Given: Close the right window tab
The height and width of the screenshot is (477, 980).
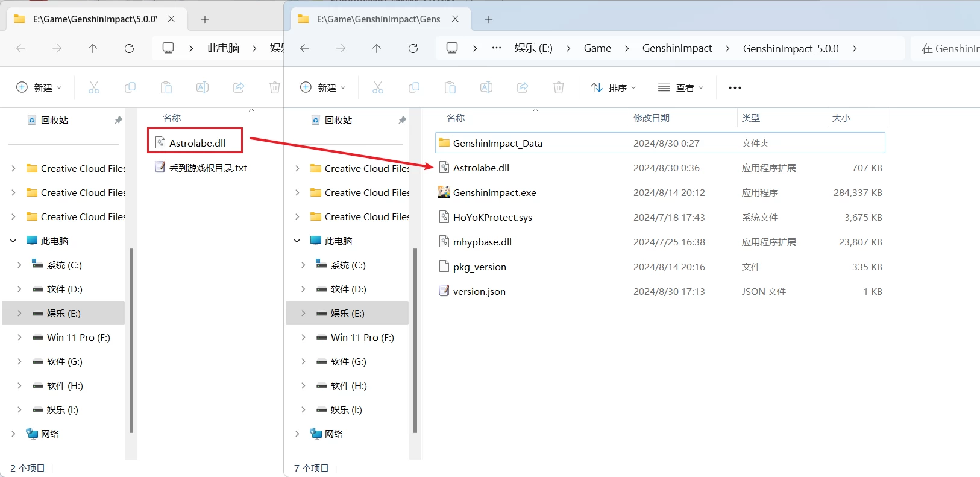Looking at the screenshot, I should 455,19.
